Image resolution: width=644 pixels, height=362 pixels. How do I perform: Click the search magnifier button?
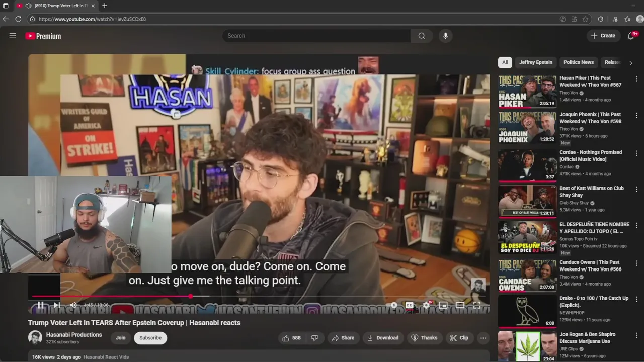(422, 36)
